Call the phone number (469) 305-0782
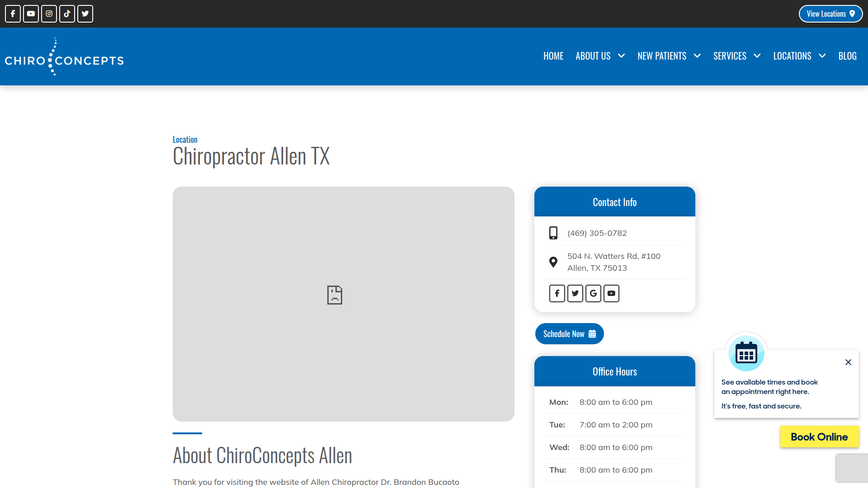Image resolution: width=868 pixels, height=488 pixels. [x=597, y=233]
